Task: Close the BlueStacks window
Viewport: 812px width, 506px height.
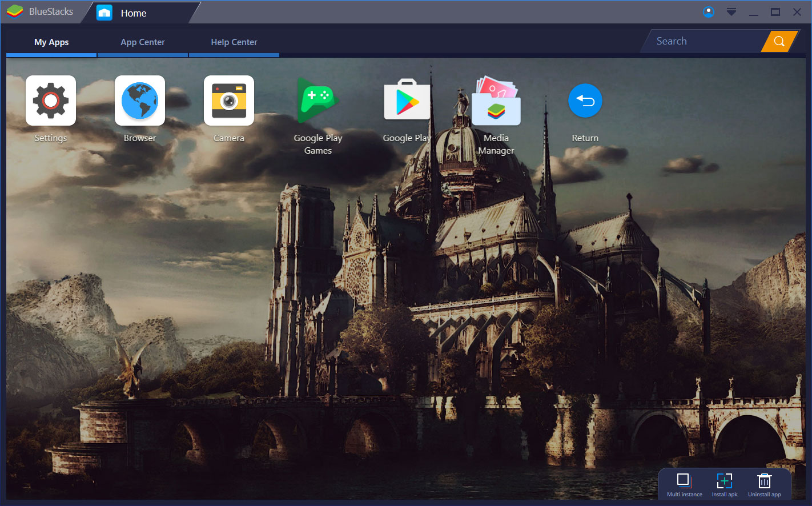Action: coord(797,12)
